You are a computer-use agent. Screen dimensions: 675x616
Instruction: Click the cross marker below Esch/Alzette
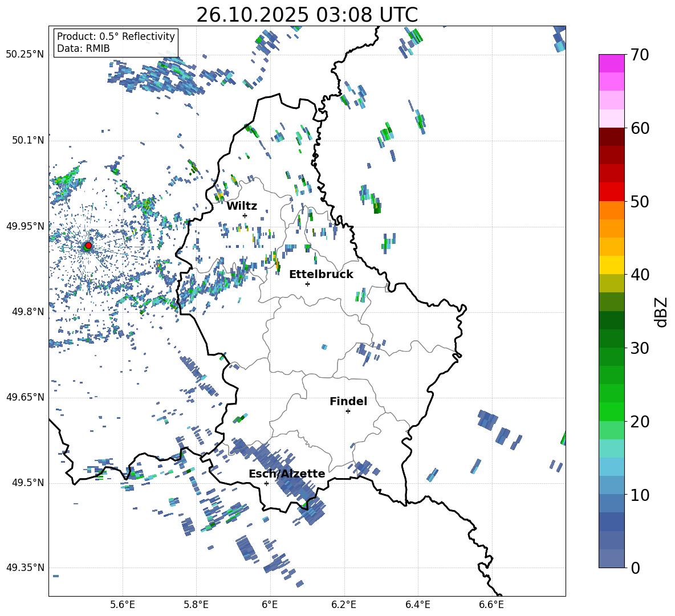266,483
